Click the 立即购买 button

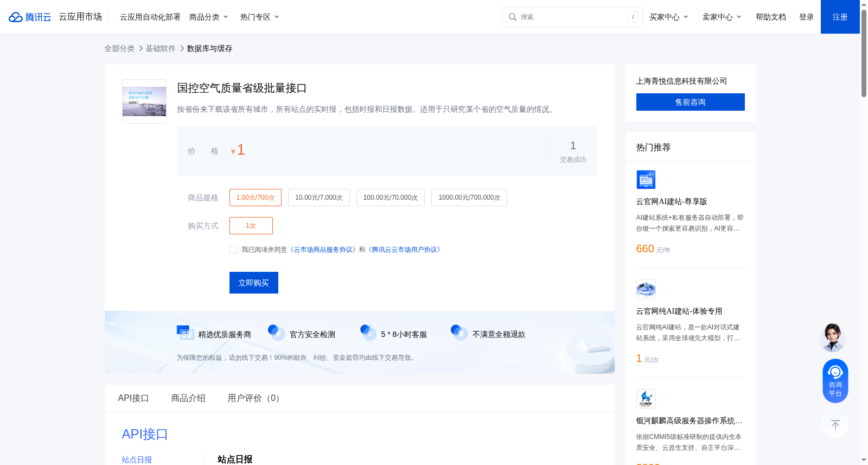coord(254,283)
